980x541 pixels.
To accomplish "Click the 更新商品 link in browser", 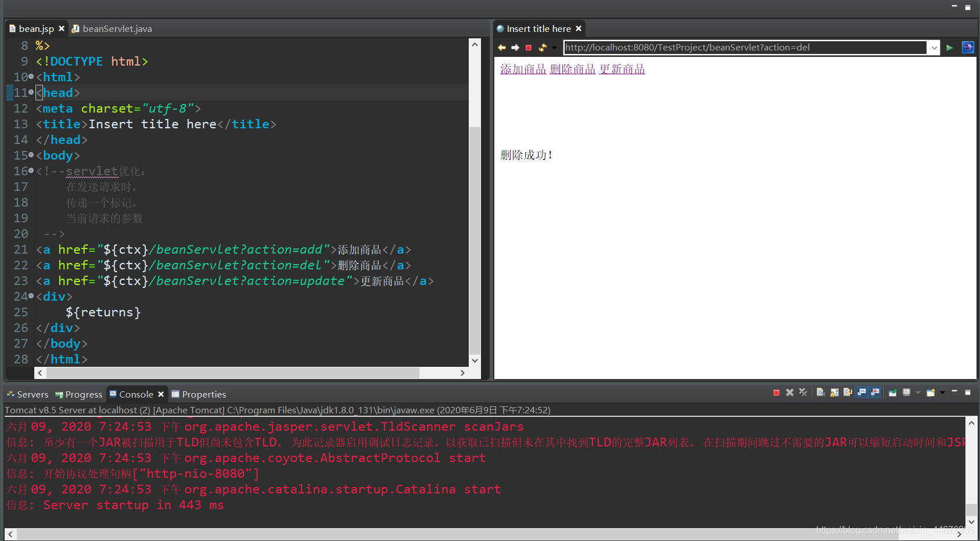I will click(x=622, y=69).
